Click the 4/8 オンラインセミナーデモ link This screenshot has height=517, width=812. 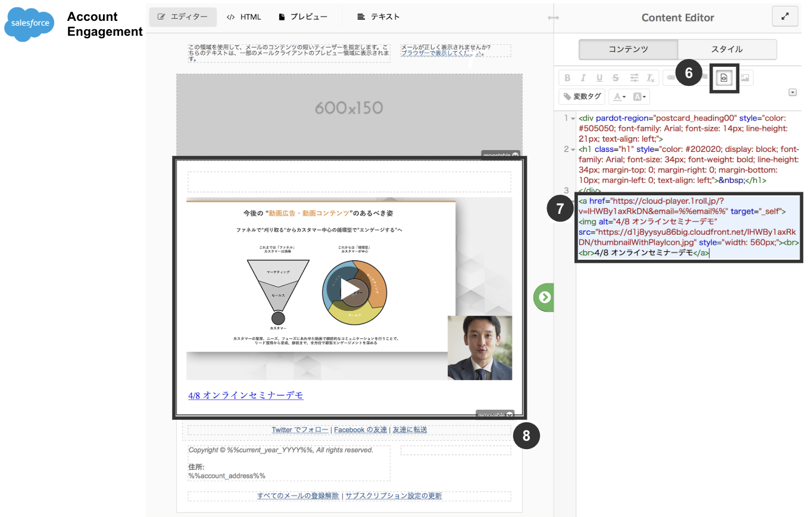point(246,395)
